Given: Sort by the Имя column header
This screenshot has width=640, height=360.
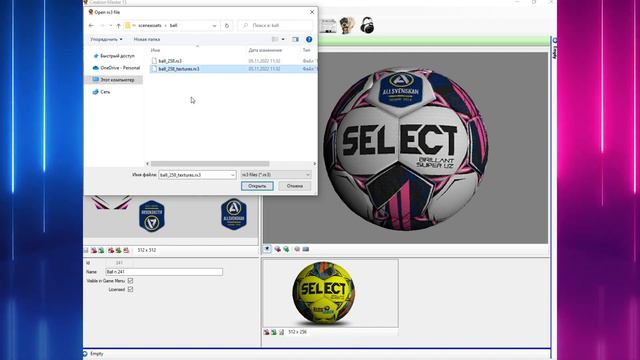Looking at the screenshot, I should [x=156, y=50].
